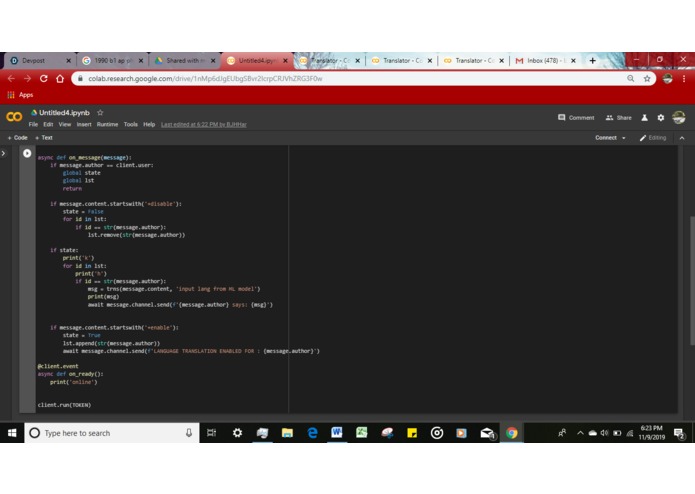Screen dimensions: 695x494
Task: Run the code cell with the play button
Action: pos(27,153)
